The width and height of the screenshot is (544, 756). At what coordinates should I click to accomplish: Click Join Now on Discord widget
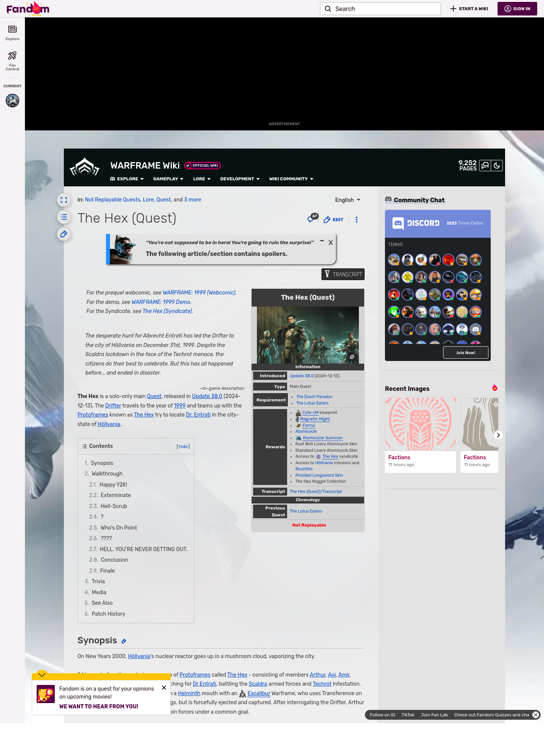(466, 353)
